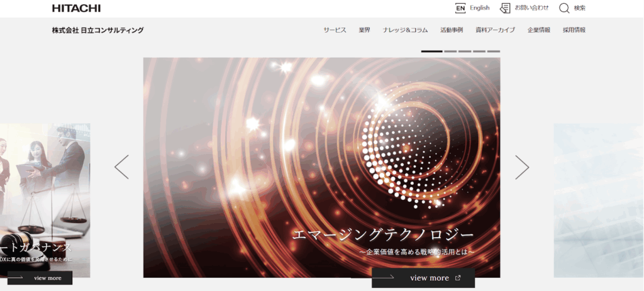Select the third carousel indicator bar
This screenshot has height=291, width=644.
tap(465, 51)
